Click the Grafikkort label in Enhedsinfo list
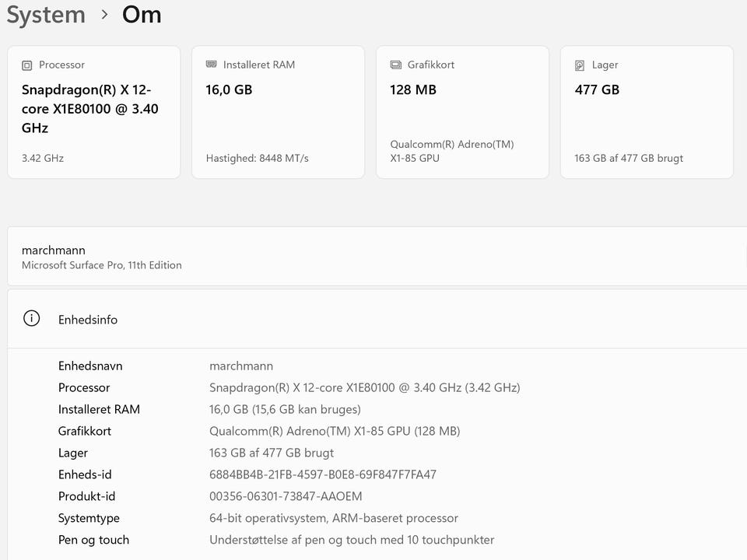Viewport: 747px width, 560px height. point(85,431)
